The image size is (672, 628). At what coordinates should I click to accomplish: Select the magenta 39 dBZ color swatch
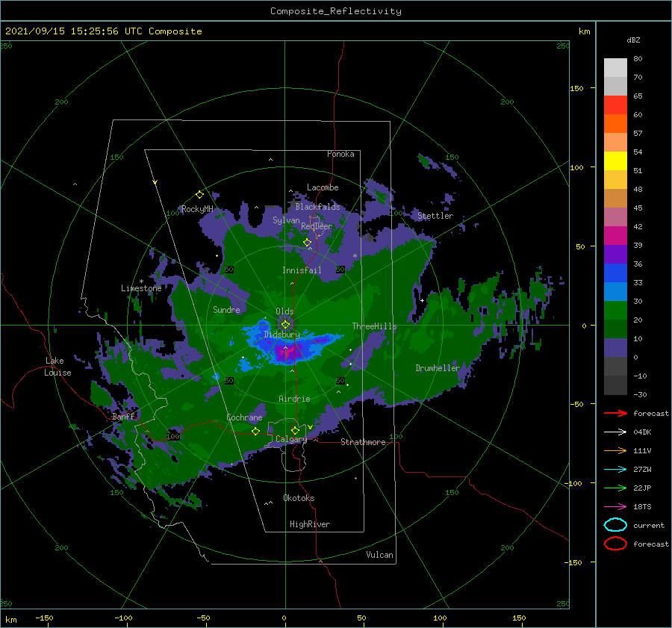[x=615, y=236]
